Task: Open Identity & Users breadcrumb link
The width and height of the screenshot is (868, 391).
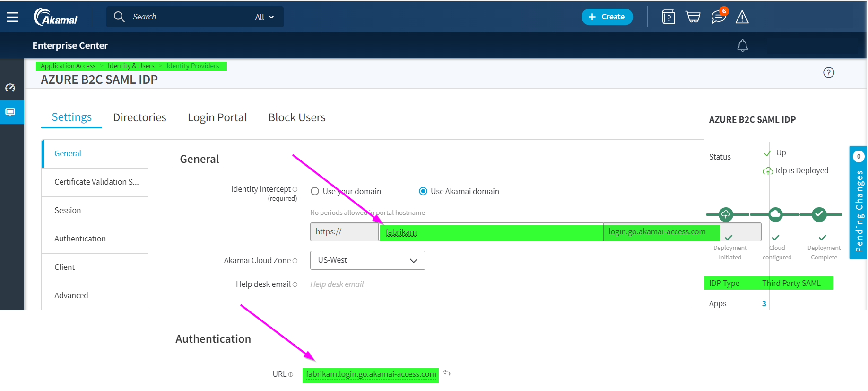Action: [131, 66]
